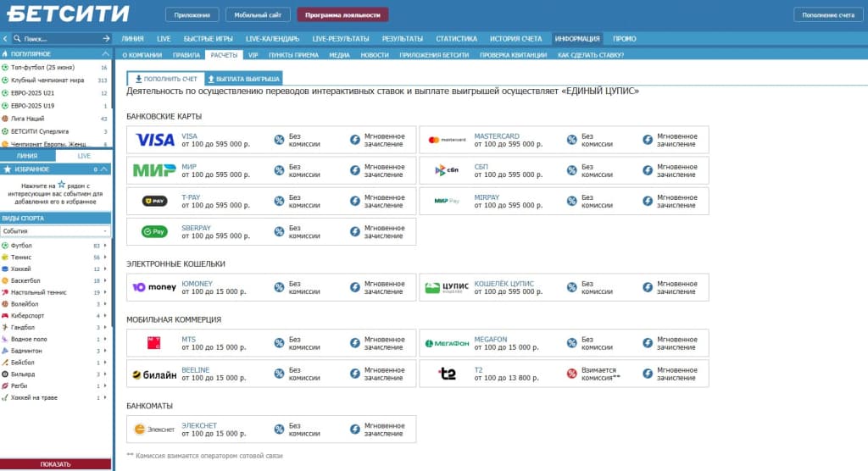
Task: Click red commission percent icon in T2 row
Action: coord(572,374)
